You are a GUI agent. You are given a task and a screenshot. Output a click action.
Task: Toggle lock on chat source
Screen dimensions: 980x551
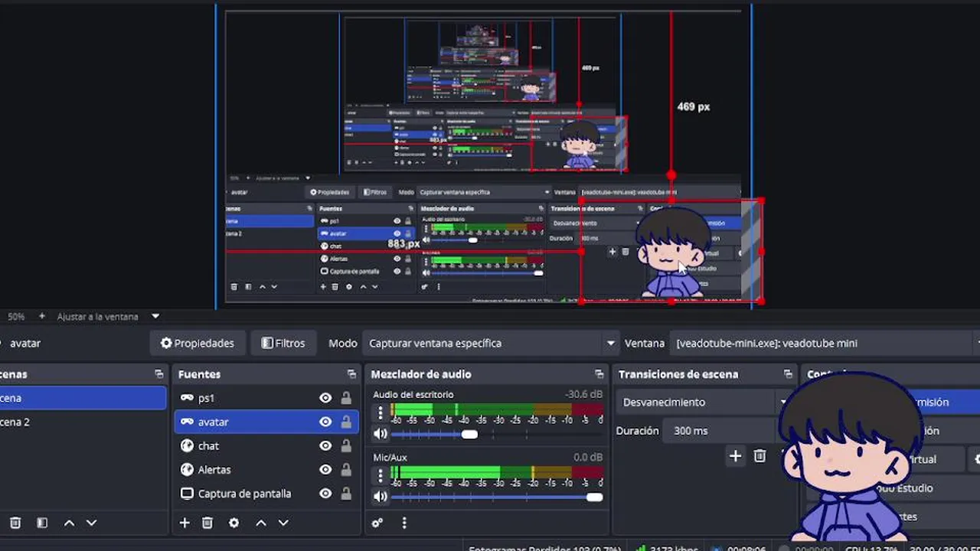[x=346, y=445]
